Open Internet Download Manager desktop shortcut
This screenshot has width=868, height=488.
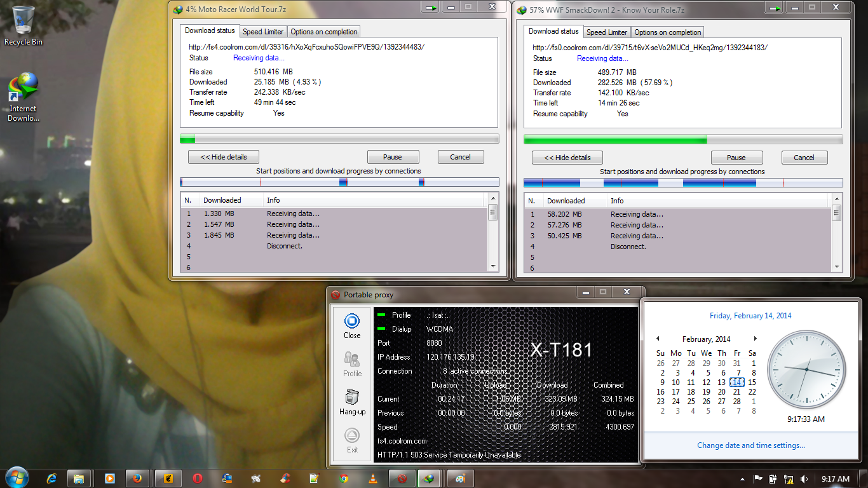pyautogui.click(x=24, y=97)
